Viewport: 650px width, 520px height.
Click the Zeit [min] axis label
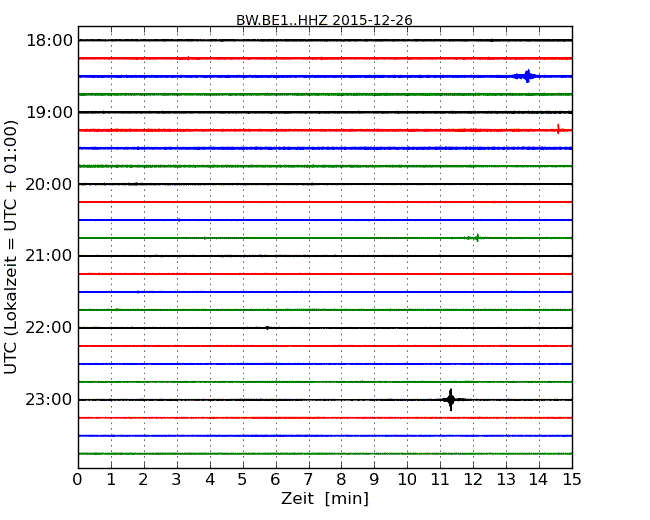pyautogui.click(x=325, y=498)
